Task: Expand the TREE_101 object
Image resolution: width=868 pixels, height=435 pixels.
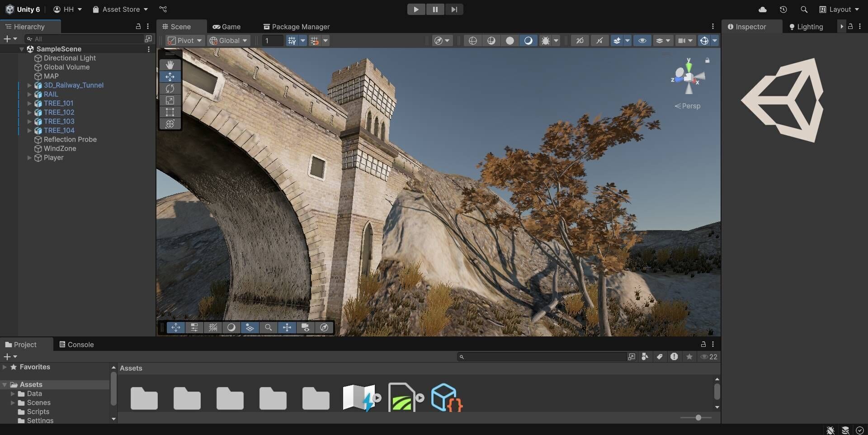Action: coord(29,103)
